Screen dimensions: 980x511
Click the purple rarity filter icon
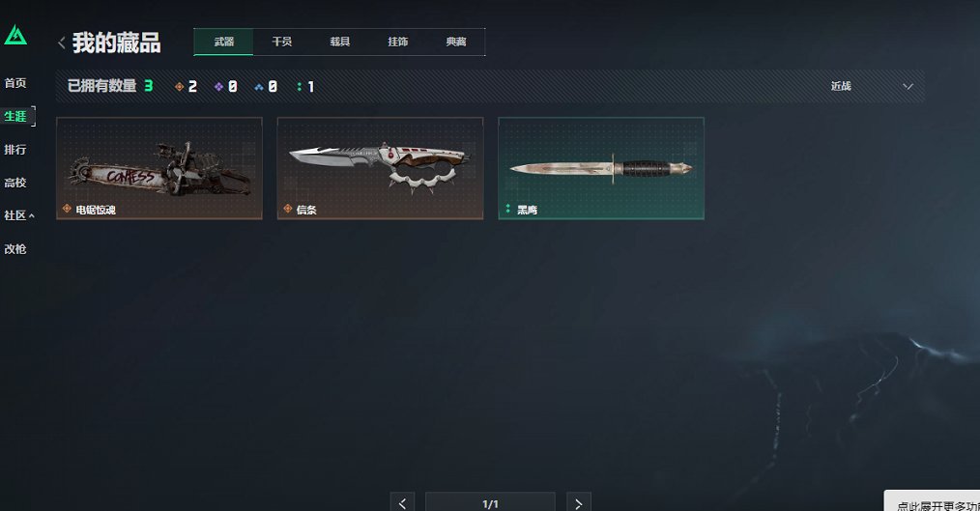click(x=218, y=87)
